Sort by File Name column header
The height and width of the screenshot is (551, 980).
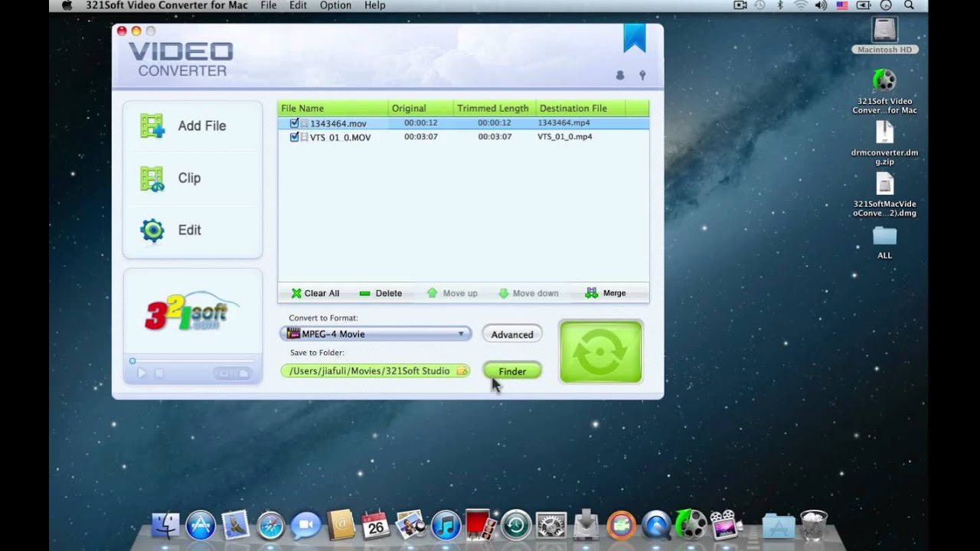(333, 108)
